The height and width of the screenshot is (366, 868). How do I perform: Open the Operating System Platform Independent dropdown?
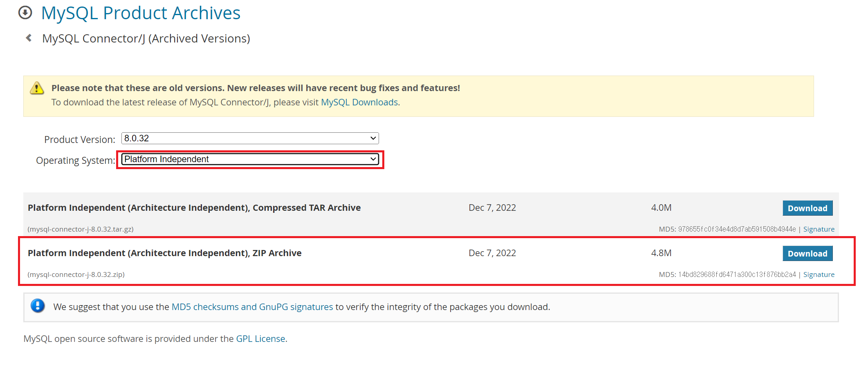(x=250, y=159)
